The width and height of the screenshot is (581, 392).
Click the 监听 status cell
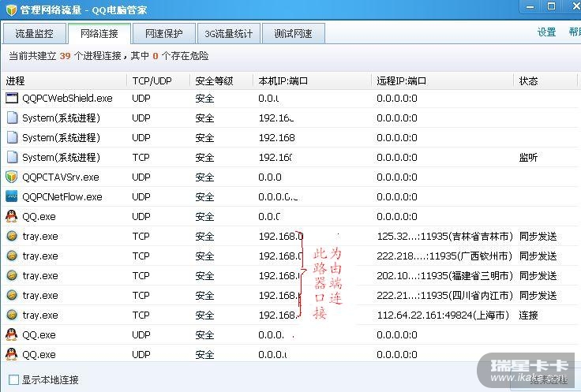point(528,157)
